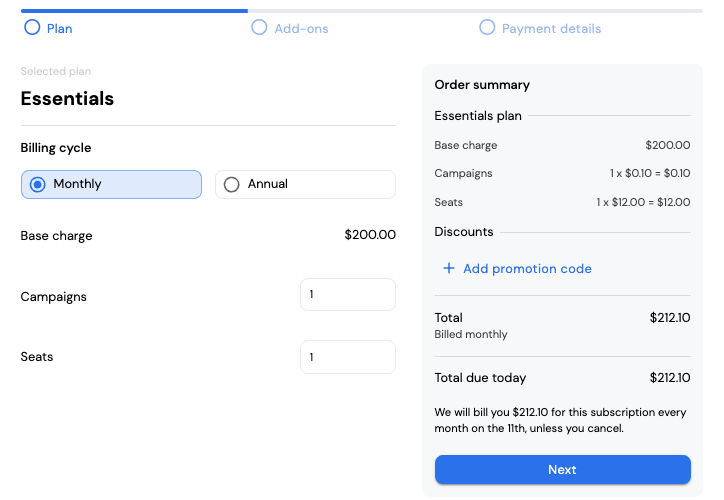Screen dimensions: 724x500
Task: Focus the Campaigns quantity field
Action: tap(348, 295)
